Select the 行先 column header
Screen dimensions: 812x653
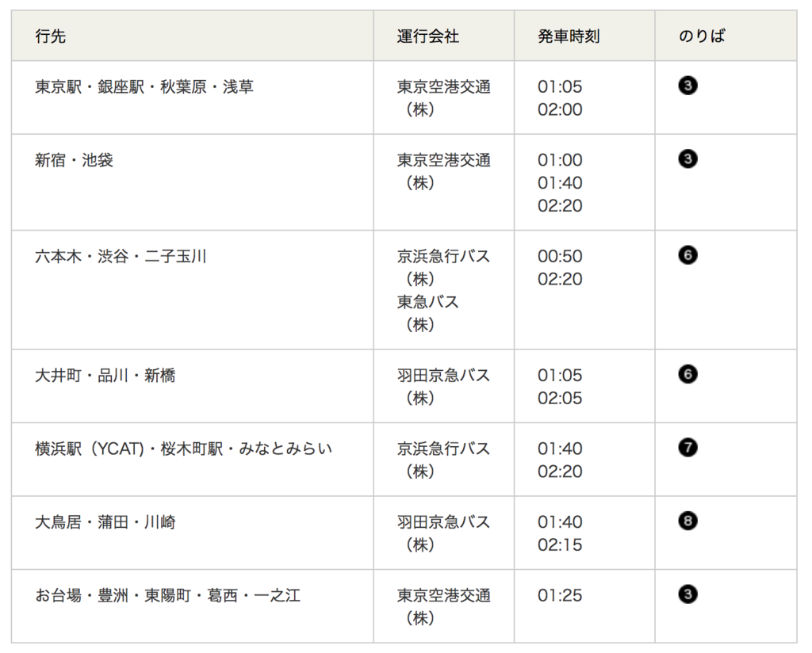(50, 36)
